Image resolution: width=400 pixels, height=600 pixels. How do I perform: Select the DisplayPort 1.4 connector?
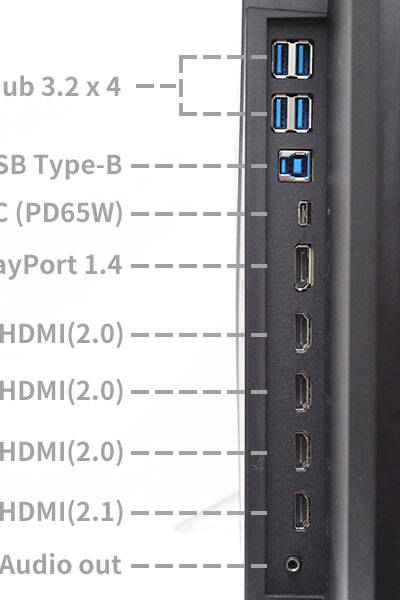click(x=304, y=267)
